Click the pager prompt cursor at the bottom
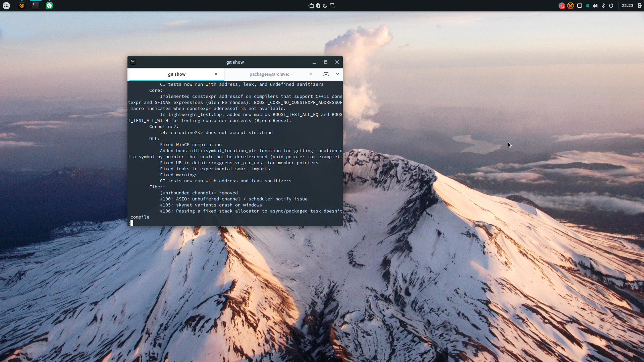The height and width of the screenshot is (362, 644). coord(132,223)
